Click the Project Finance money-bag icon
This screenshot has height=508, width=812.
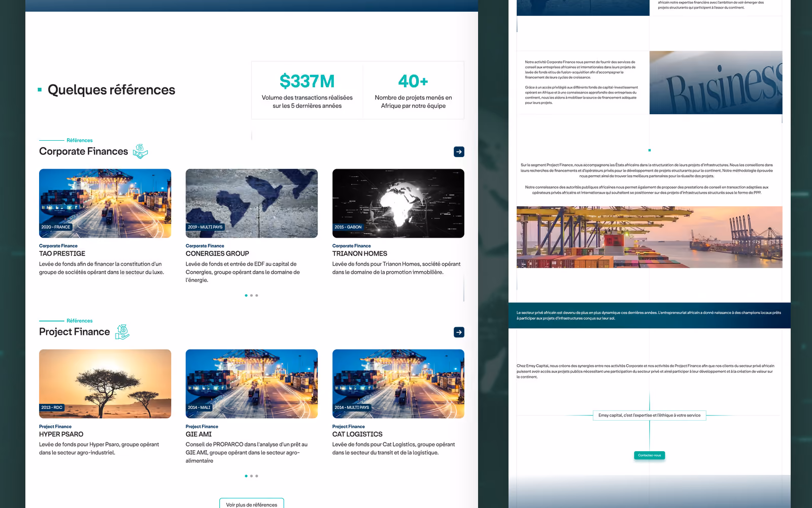pyautogui.click(x=122, y=332)
